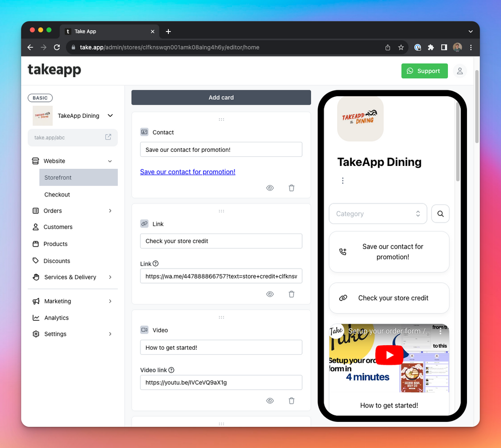Open the Products section
Screen dimensions: 501x448
pyautogui.click(x=55, y=244)
